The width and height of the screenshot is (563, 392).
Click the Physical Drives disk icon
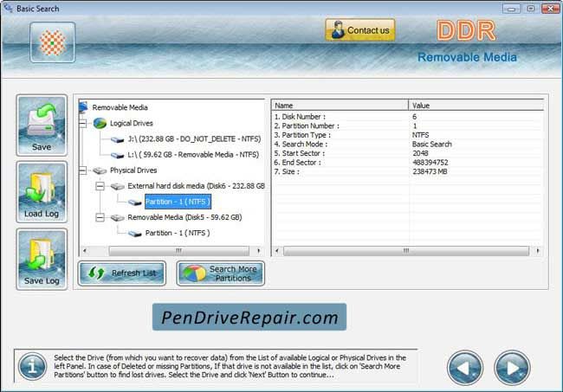click(x=100, y=170)
